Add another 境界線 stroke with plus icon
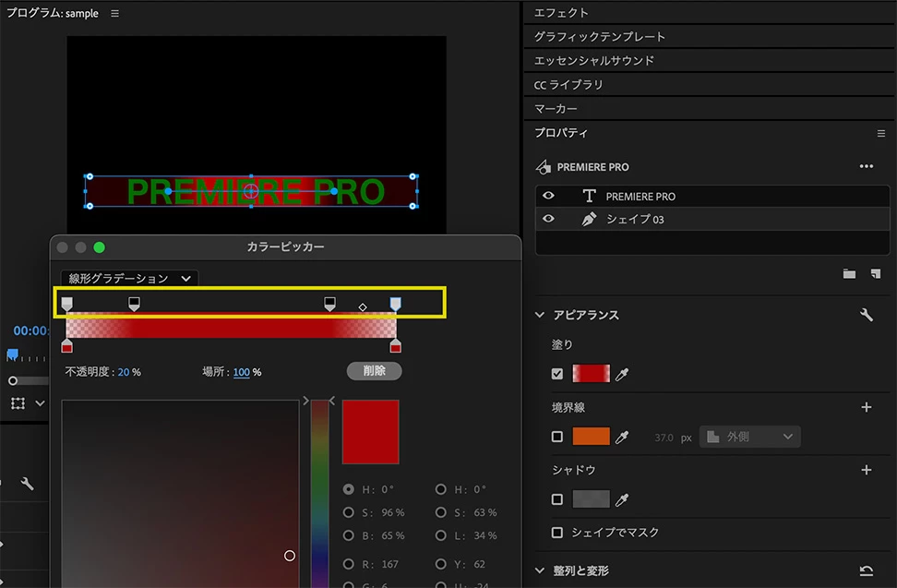The width and height of the screenshot is (897, 588). tap(867, 407)
